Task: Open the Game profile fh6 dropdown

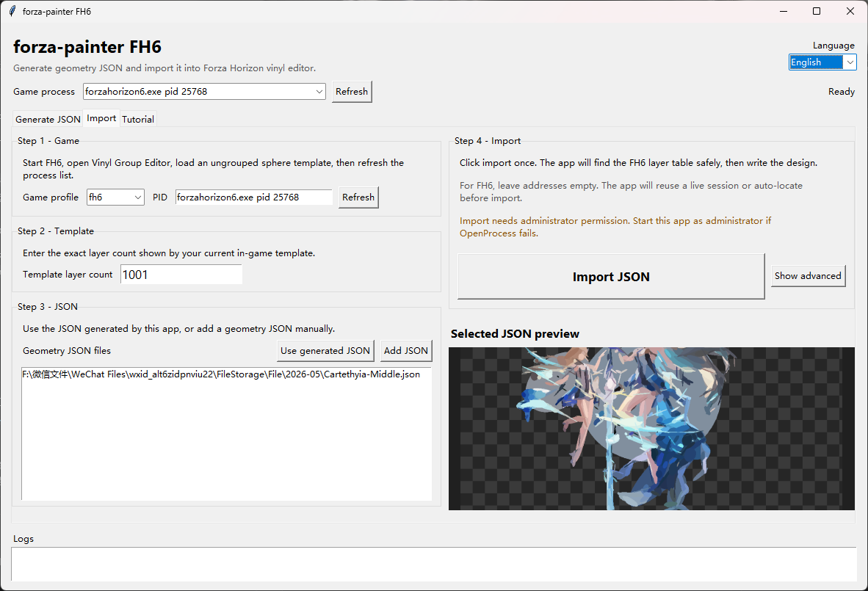Action: pos(115,197)
